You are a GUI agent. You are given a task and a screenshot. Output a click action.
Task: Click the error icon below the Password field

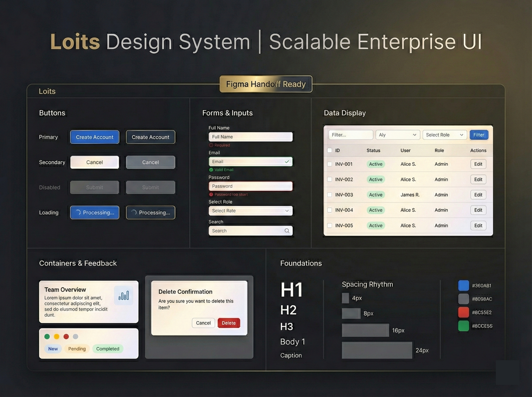pos(211,195)
